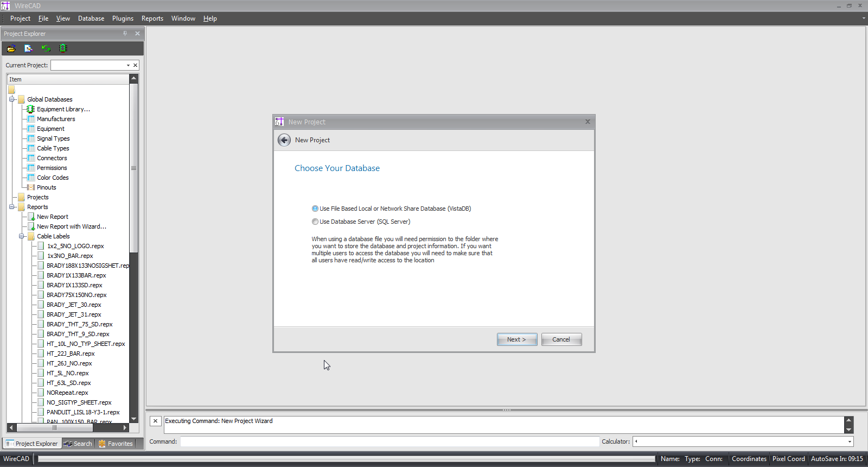868x467 pixels.
Task: Collapse the Global Databases tree node
Action: pyautogui.click(x=11, y=99)
